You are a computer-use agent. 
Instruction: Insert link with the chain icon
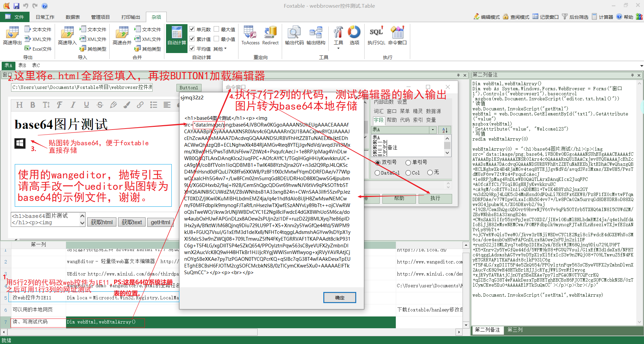tap(140, 105)
